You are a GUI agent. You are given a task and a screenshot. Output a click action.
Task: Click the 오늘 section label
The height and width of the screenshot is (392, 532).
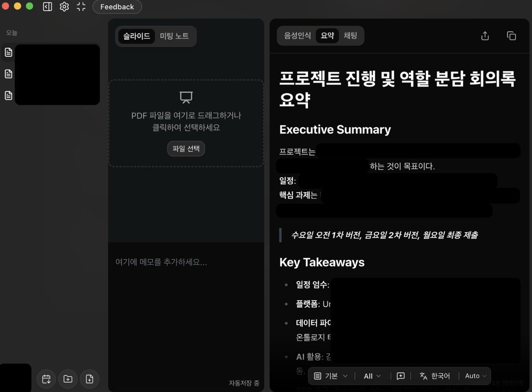point(12,32)
